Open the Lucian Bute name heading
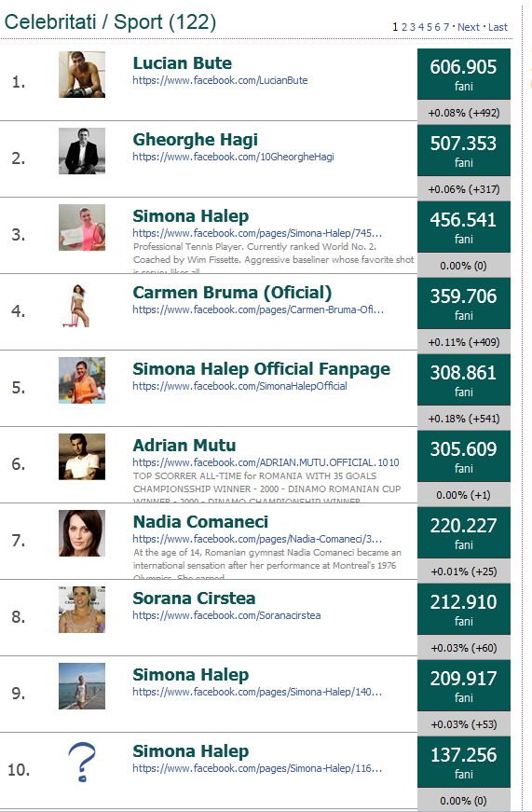The height and width of the screenshot is (812, 532). (x=183, y=63)
